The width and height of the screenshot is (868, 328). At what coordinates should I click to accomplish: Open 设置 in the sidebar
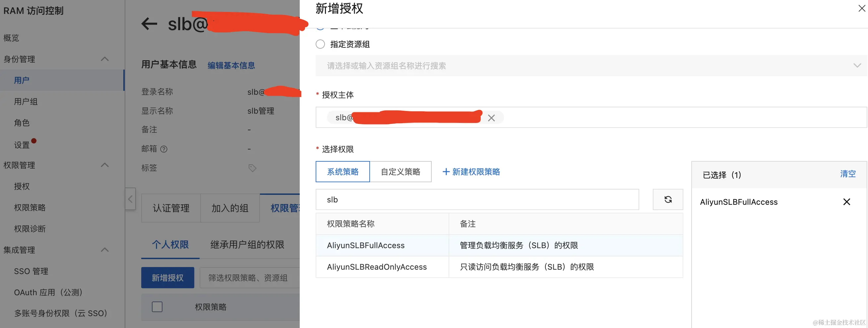[x=22, y=145]
